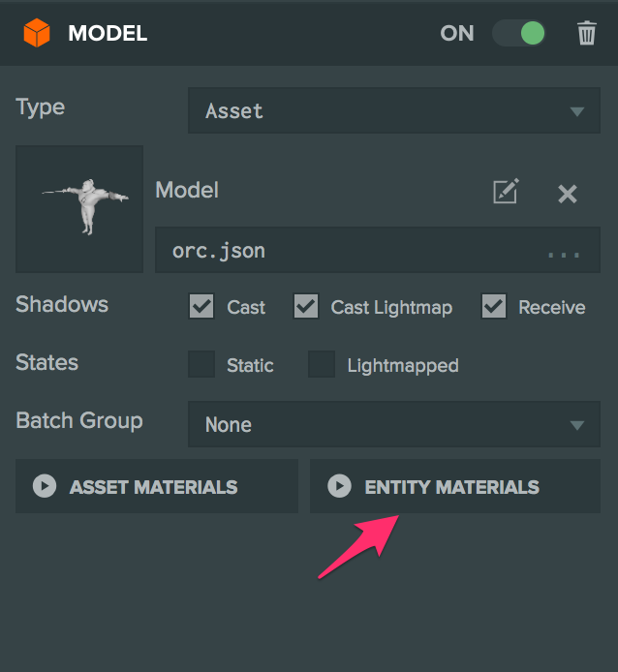
Task: Disable the Receive shadows checkbox
Action: (x=494, y=307)
